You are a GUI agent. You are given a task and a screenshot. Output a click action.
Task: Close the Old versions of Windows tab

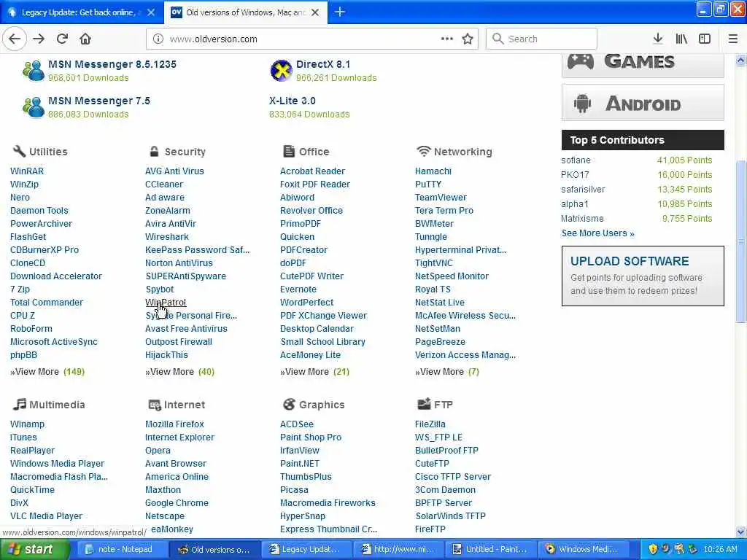[315, 12]
